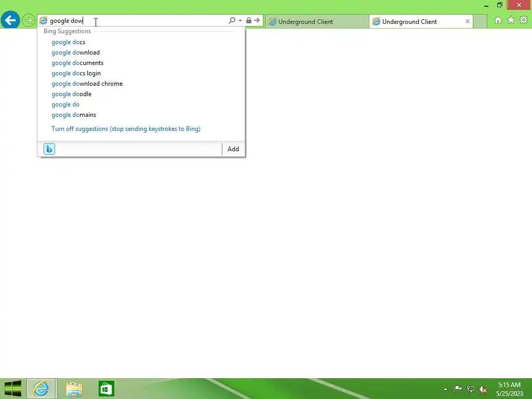Open the Home page icon
532x399 pixels.
click(x=498, y=20)
